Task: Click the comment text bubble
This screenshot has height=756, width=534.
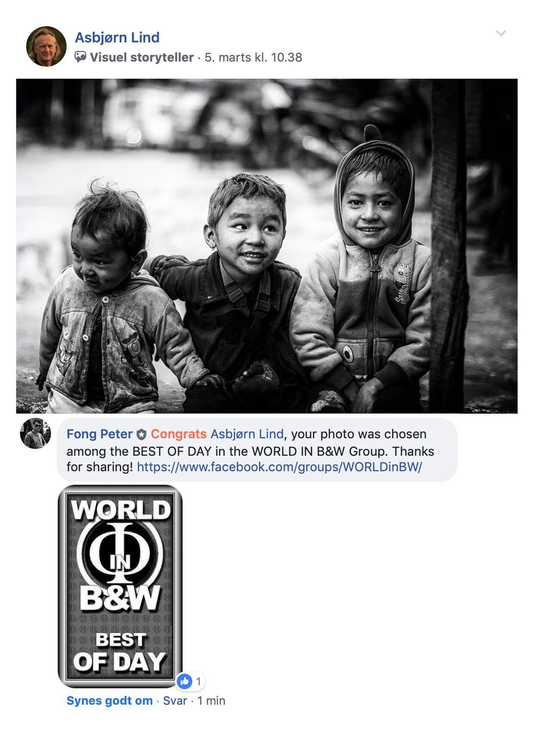Action: click(257, 450)
